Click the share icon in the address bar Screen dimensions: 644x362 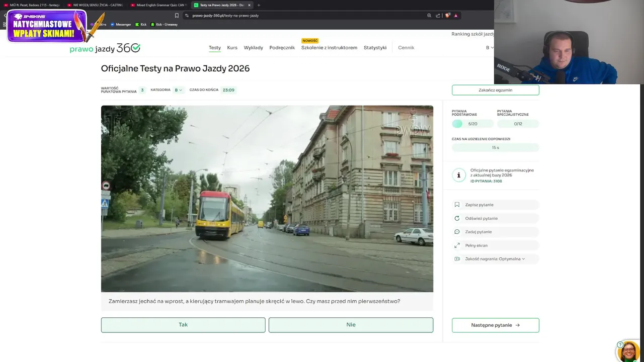click(438, 16)
